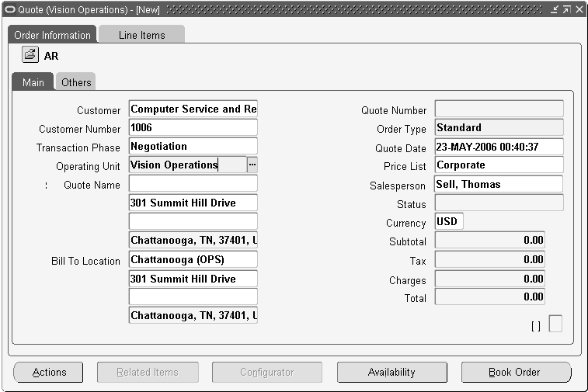Image resolution: width=588 pixels, height=392 pixels.
Task: Click the Oracle window menu icon
Action: click(x=11, y=9)
